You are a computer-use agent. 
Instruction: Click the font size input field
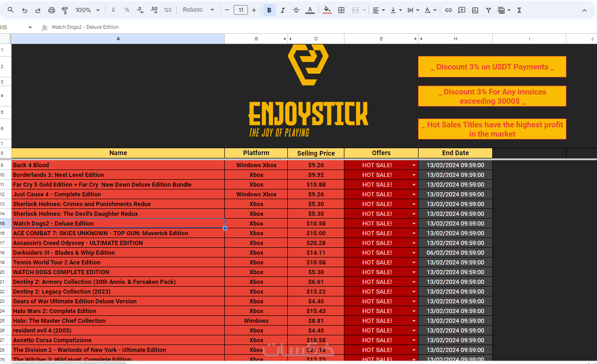tap(241, 10)
